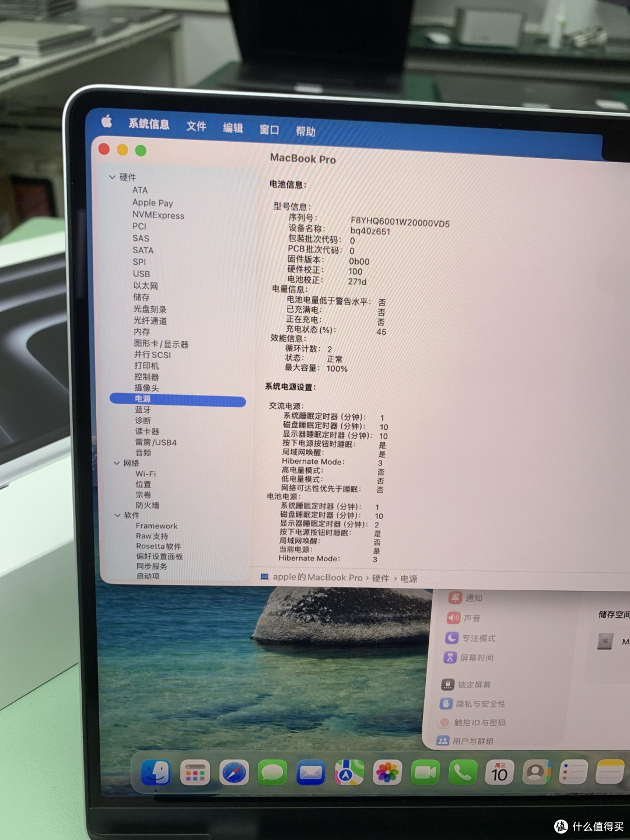Viewport: 630px width, 840px height.
Task: Open the 窗口 menu
Action: (269, 129)
